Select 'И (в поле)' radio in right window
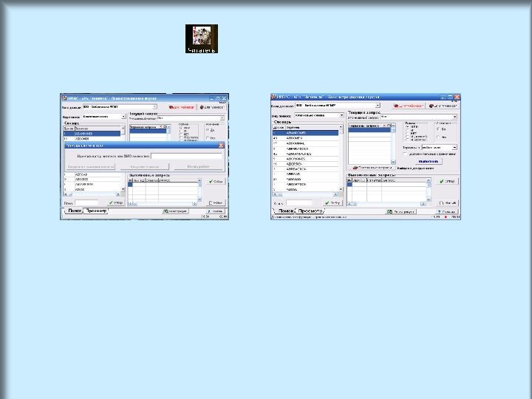The image size is (532, 399). tap(407, 137)
